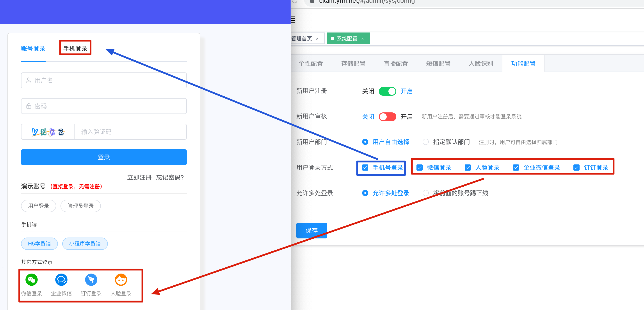Toggle the 新用户审核 switch
This screenshot has width=644, height=310.
click(387, 117)
